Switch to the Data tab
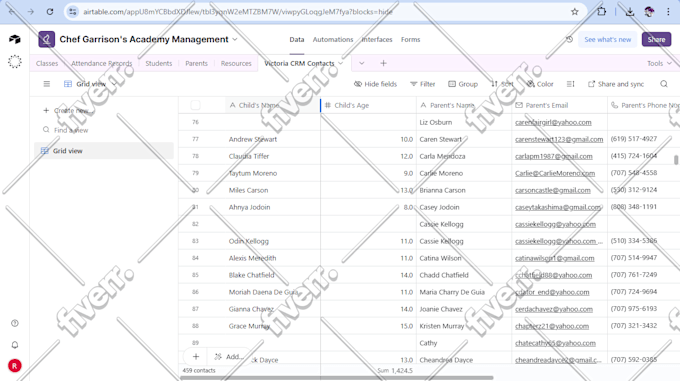Image resolution: width=680 pixels, height=381 pixels. coord(297,39)
